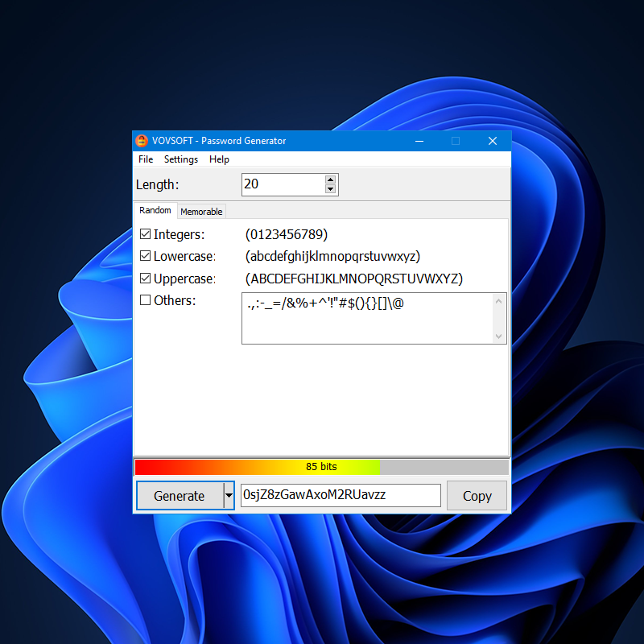
Task: Open the Generate button dropdown arrow
Action: [228, 495]
